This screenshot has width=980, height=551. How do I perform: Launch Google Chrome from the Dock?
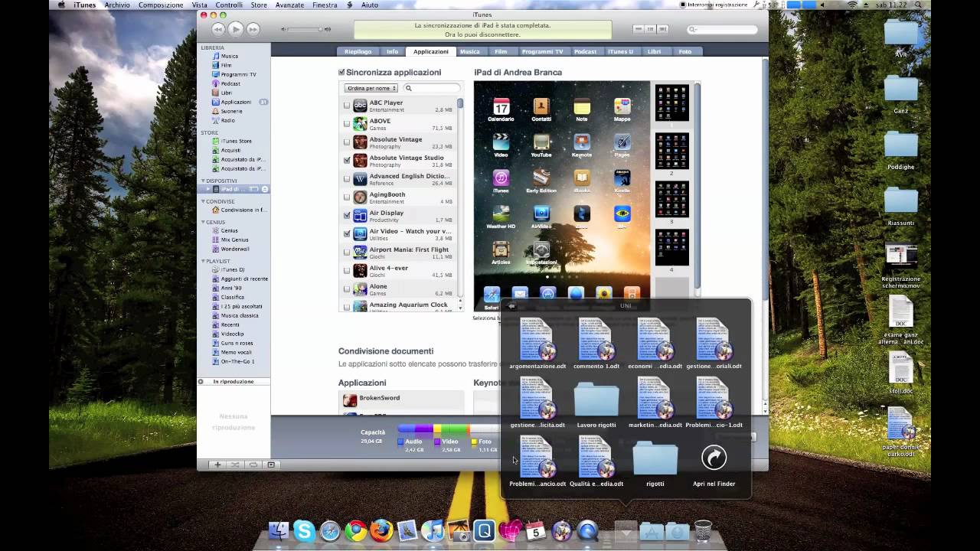pyautogui.click(x=355, y=530)
